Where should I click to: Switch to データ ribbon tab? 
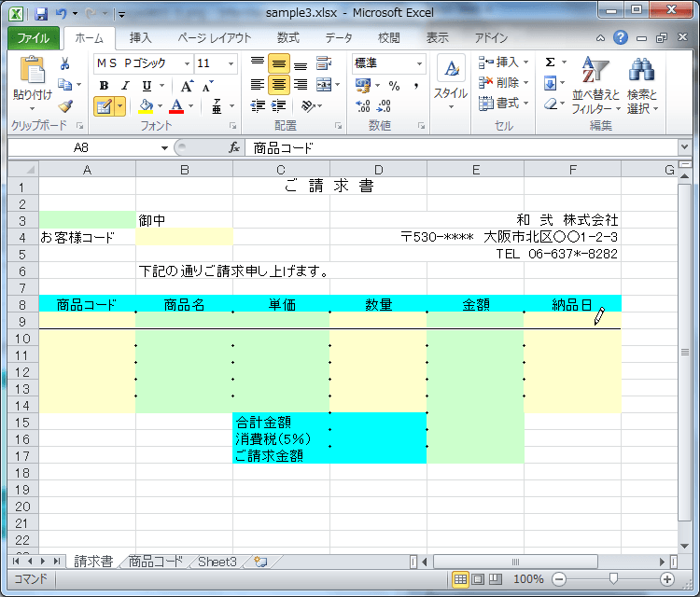tap(339, 38)
